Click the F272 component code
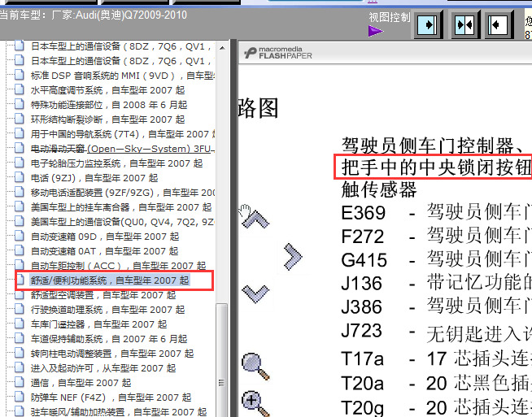The width and height of the screenshot is (532, 417). 362,237
